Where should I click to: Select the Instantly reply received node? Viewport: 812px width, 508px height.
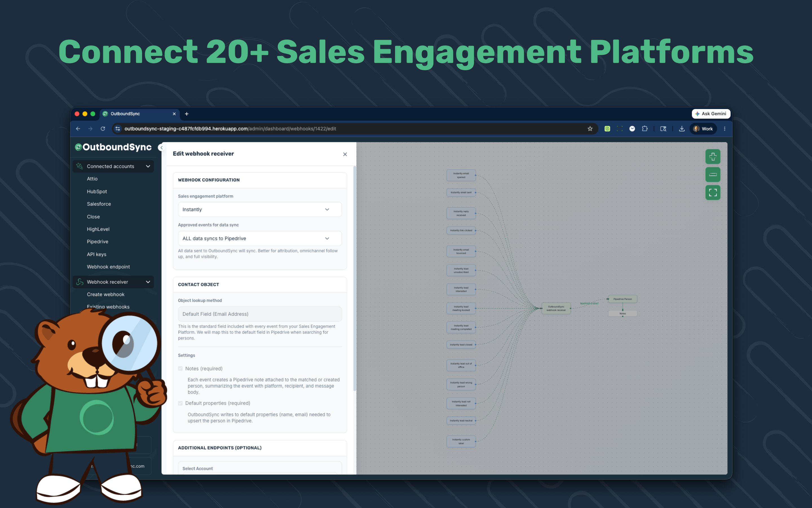(x=461, y=213)
